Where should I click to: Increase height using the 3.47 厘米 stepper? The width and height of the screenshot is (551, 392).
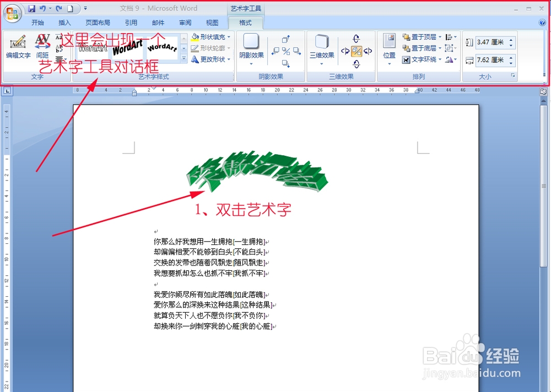point(511,40)
